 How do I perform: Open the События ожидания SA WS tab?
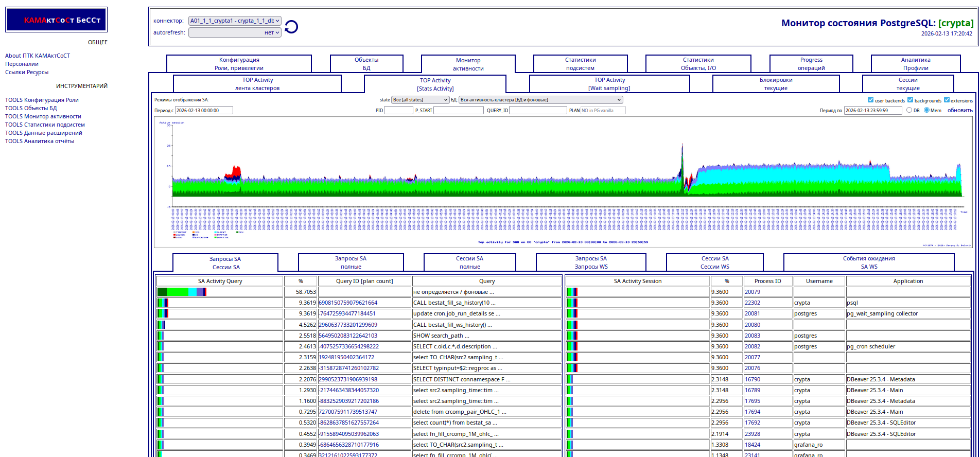pyautogui.click(x=868, y=262)
